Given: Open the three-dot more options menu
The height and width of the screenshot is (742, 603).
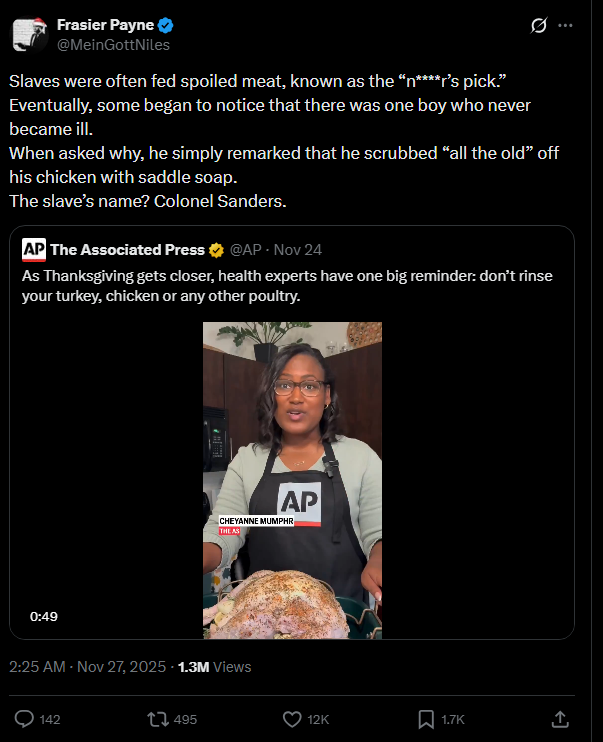Looking at the screenshot, I should point(565,26).
